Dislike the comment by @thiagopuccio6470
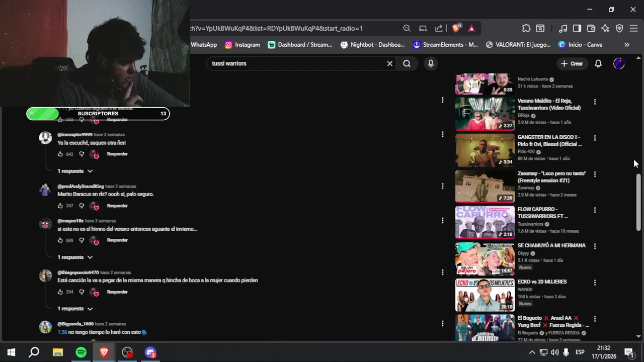 pyautogui.click(x=82, y=292)
